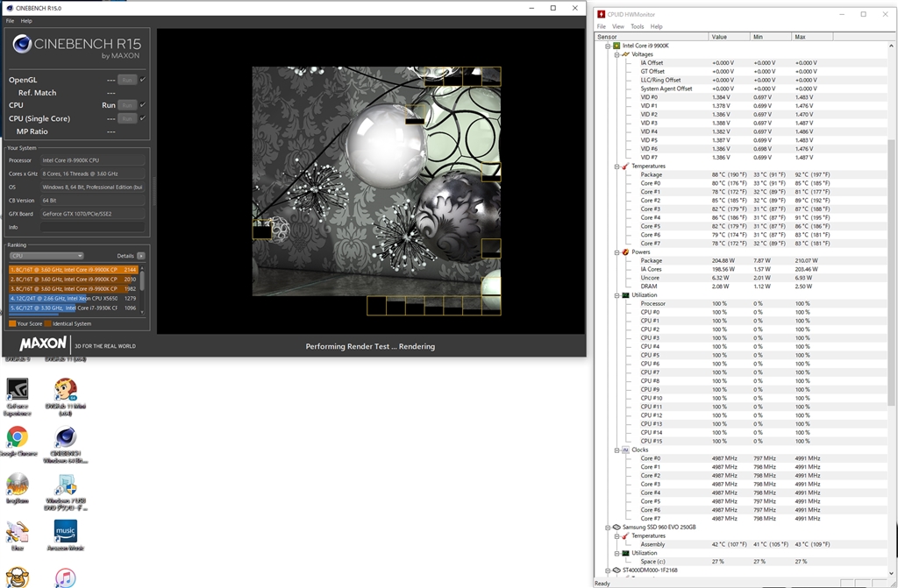Click the Info input field in Your System
Viewport: 898px width, 588px height.
click(x=92, y=227)
